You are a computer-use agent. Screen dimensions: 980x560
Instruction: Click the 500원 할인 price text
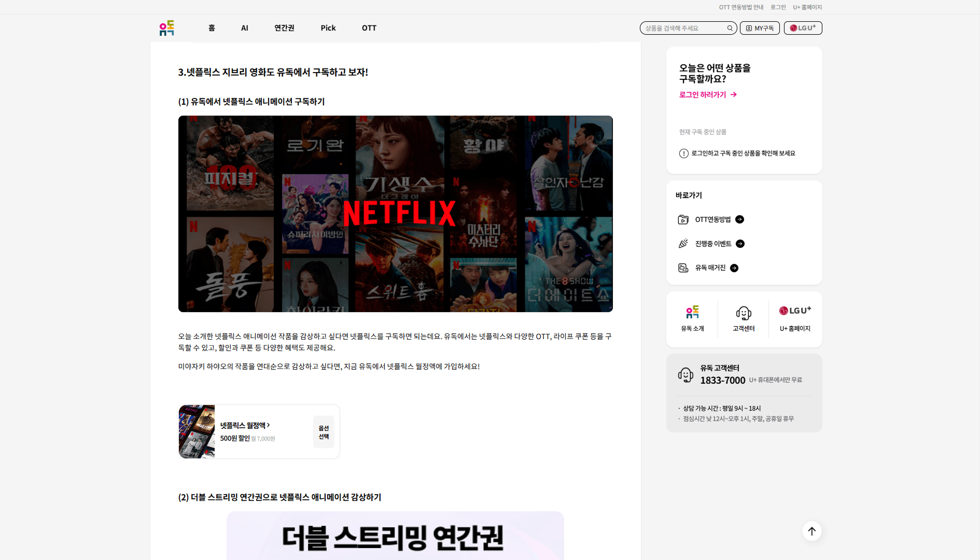[x=235, y=439]
